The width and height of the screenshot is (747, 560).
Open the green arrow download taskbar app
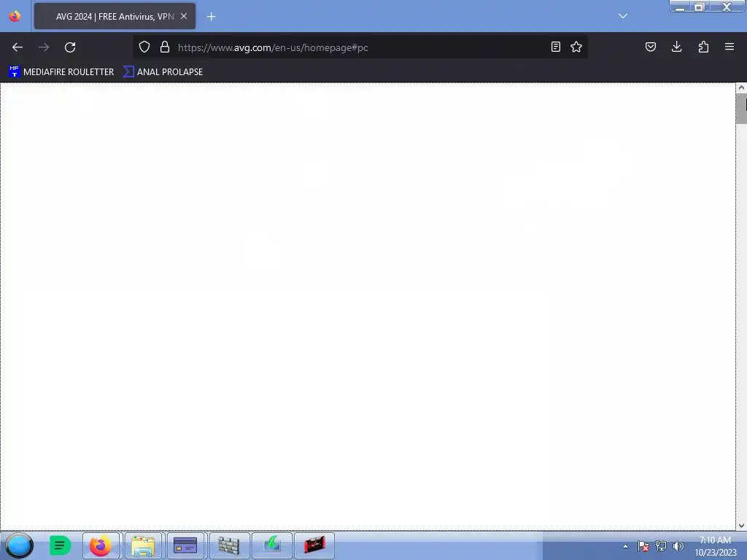pyautogui.click(x=271, y=545)
